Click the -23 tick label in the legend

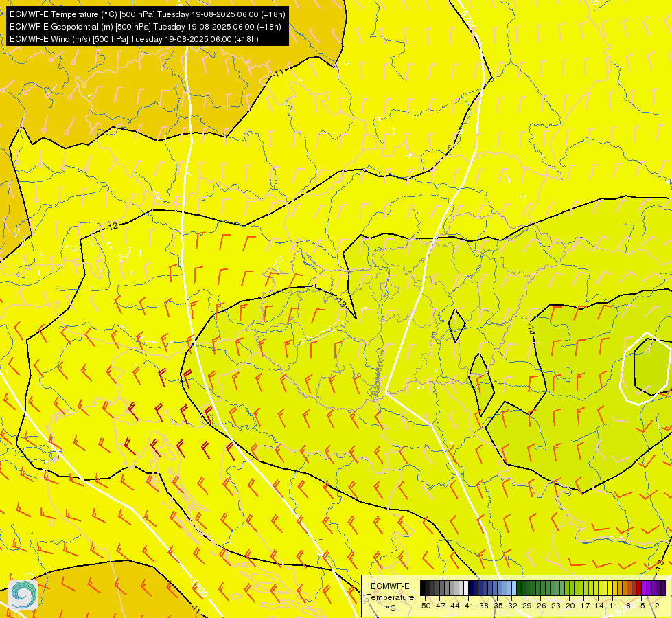(x=555, y=606)
